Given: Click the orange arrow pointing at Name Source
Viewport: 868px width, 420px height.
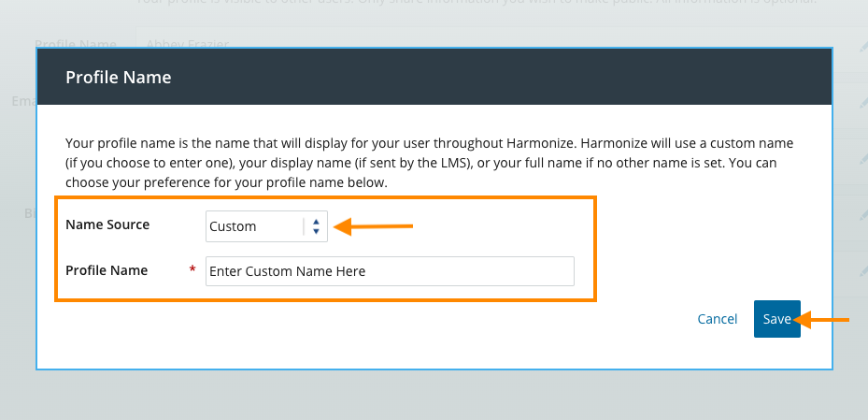Looking at the screenshot, I should pyautogui.click(x=374, y=225).
